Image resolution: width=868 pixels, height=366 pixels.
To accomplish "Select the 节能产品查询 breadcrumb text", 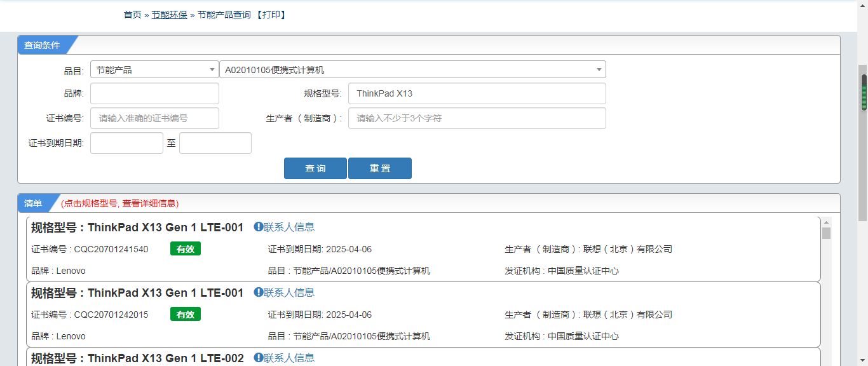I will 224,15.
